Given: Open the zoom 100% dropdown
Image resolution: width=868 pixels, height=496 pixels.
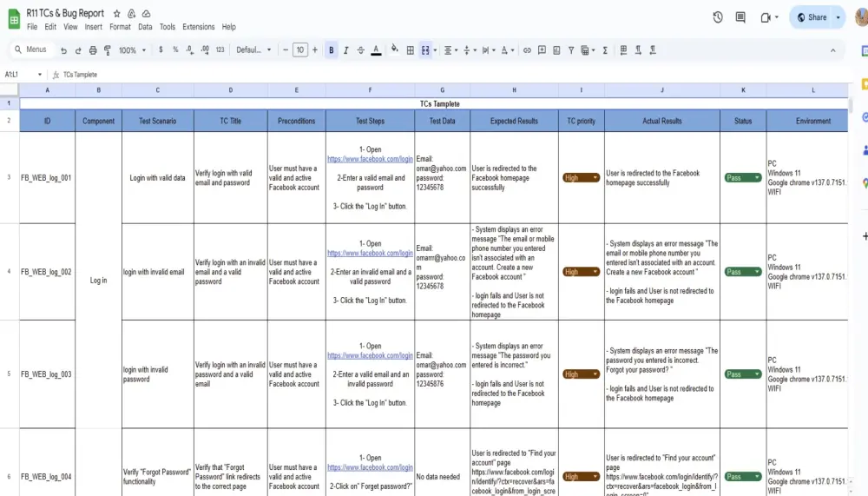Looking at the screenshot, I should [132, 50].
